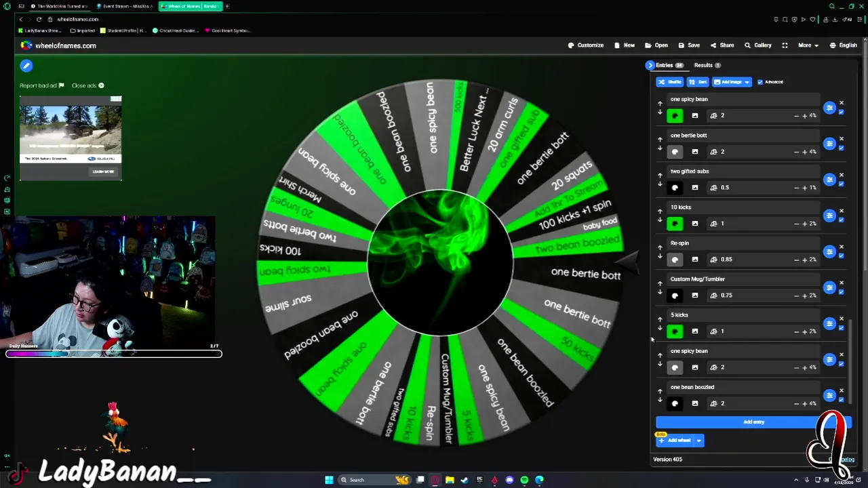Screen dimensions: 868x488
Task: Click Save in the header menu
Action: point(689,45)
